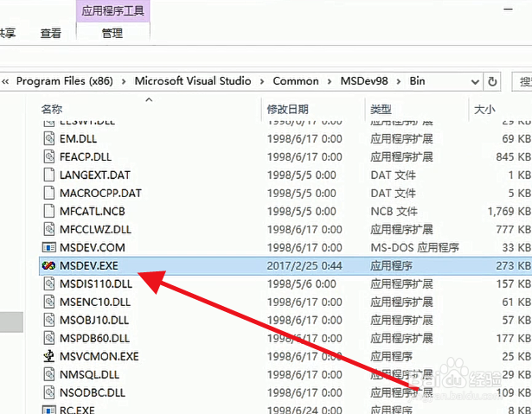Click the NMSQL.DLL file icon
The image size is (532, 414).
tap(48, 374)
